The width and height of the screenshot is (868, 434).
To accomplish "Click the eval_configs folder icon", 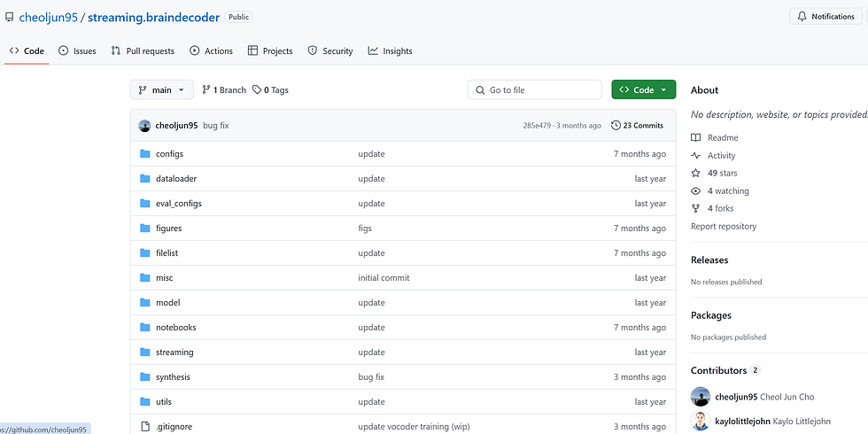I will click(145, 203).
